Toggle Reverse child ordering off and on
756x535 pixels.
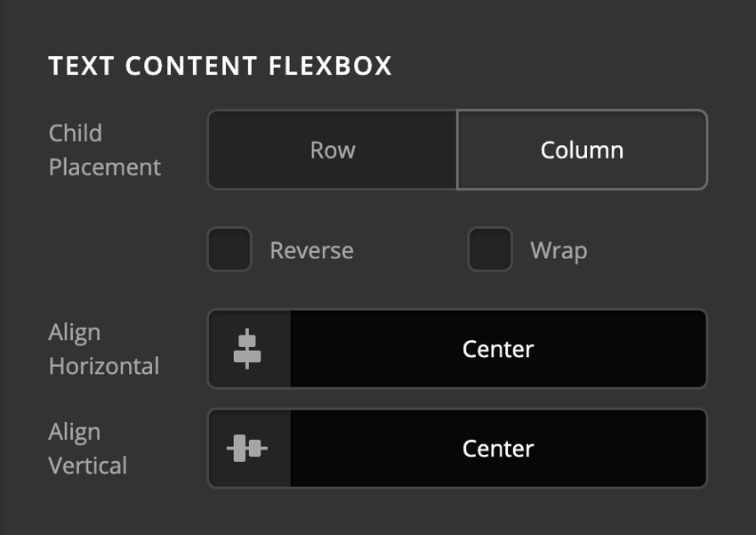229,250
